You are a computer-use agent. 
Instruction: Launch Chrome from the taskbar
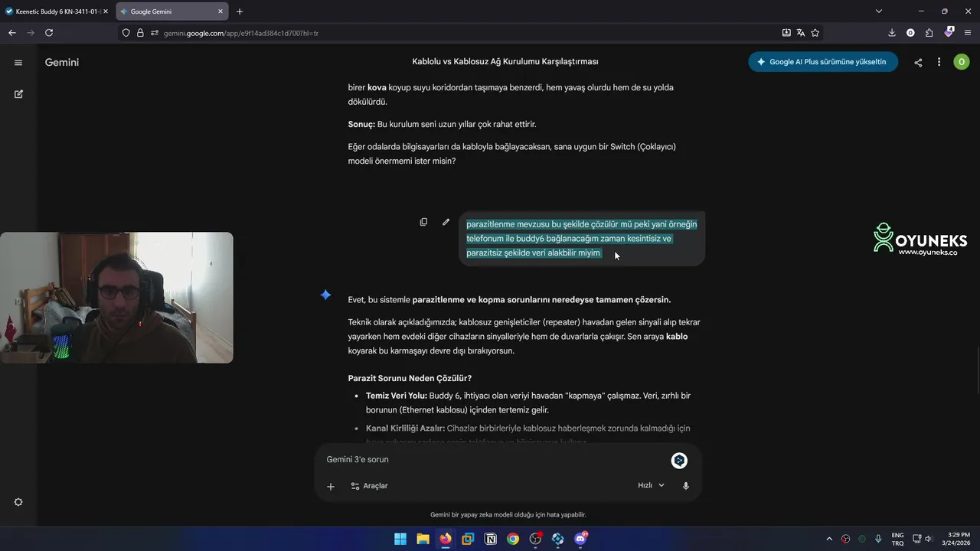click(x=513, y=539)
